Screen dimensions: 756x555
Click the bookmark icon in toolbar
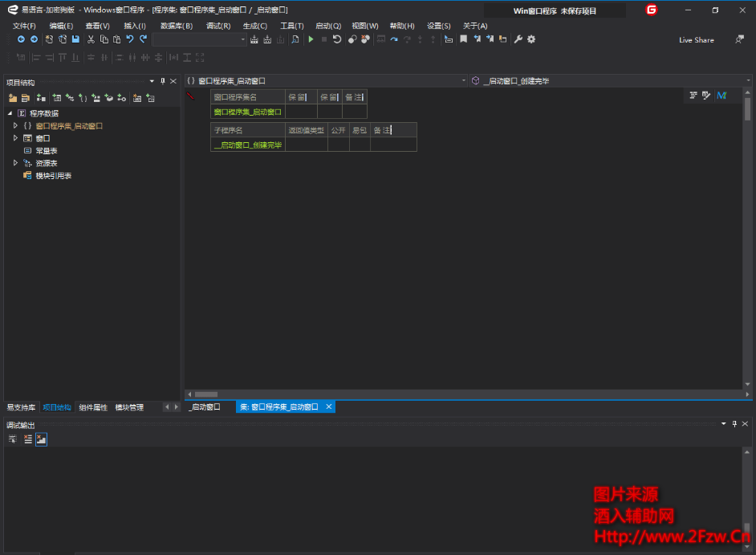coord(463,39)
